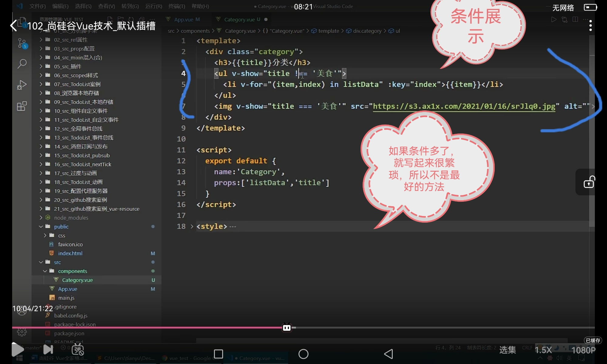Tap the video back arrow
This screenshot has height=364, width=607.
pos(13,26)
